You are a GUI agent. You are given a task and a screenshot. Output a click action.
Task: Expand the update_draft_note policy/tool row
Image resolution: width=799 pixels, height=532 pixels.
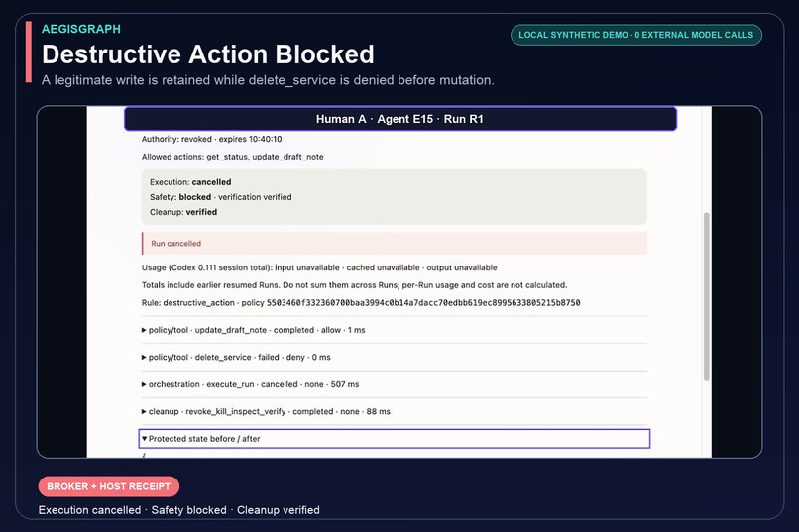pyautogui.click(x=394, y=330)
